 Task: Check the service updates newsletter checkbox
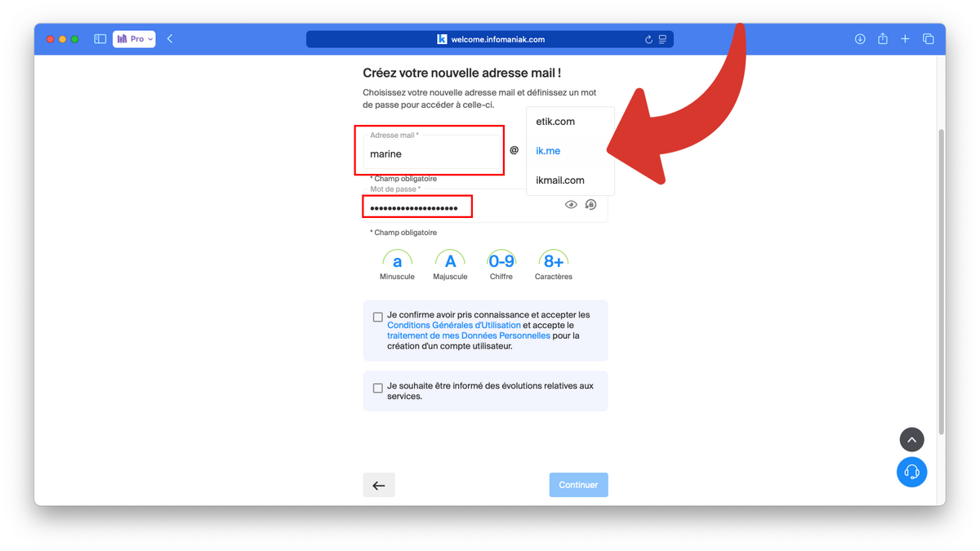point(377,389)
